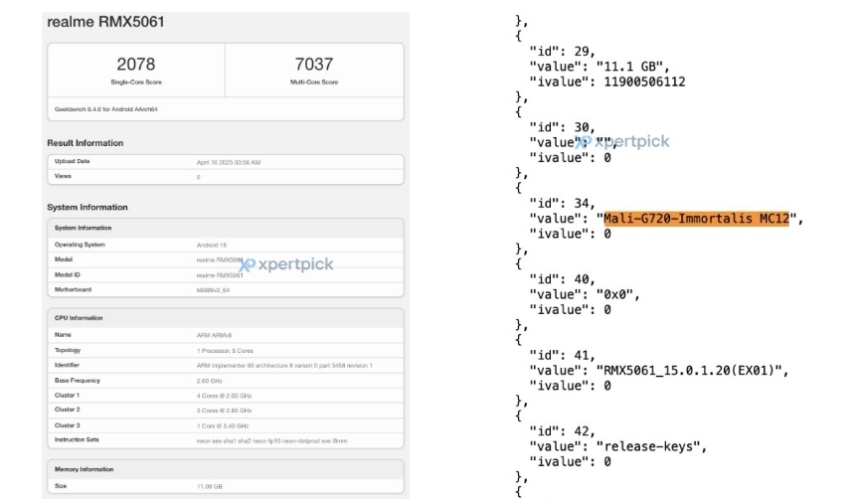Select the "ARM ARMv8" value

click(x=215, y=335)
